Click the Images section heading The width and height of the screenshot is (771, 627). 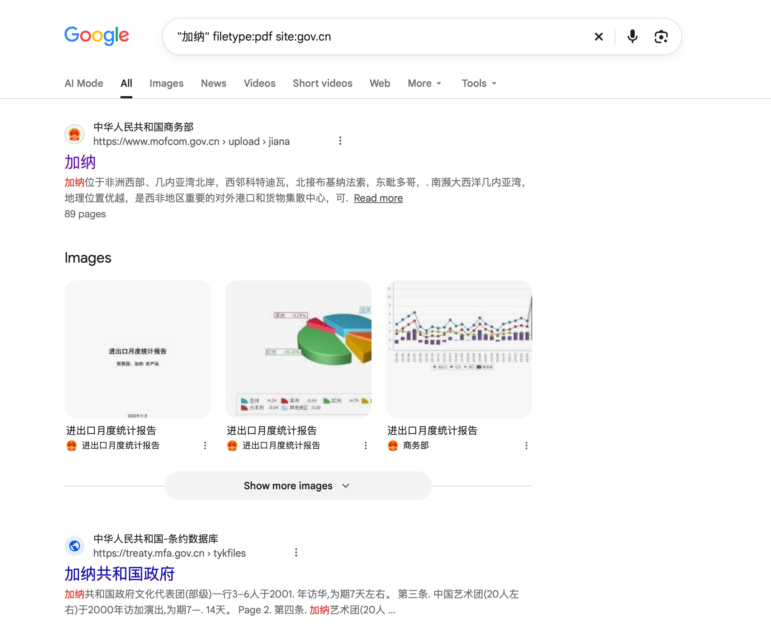coord(88,258)
